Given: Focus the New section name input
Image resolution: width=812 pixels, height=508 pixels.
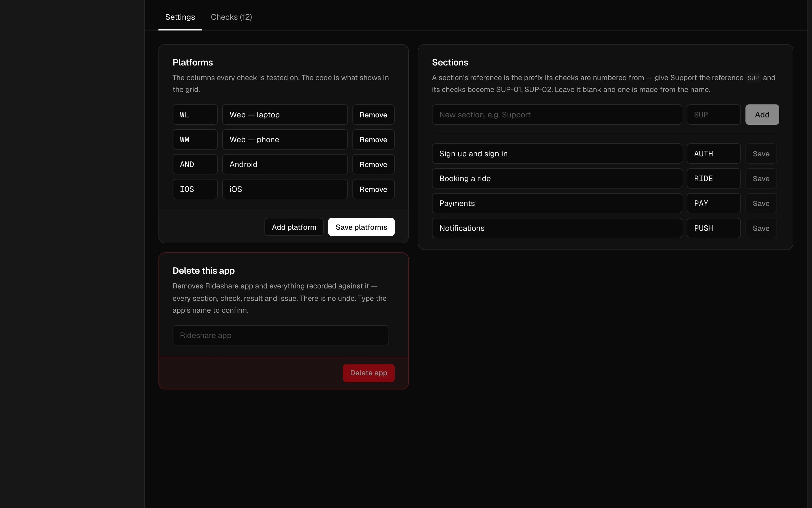Looking at the screenshot, I should [x=557, y=115].
